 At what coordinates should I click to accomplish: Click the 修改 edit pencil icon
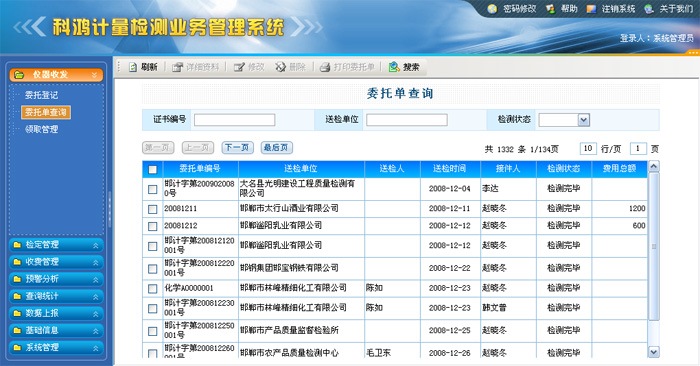click(239, 67)
